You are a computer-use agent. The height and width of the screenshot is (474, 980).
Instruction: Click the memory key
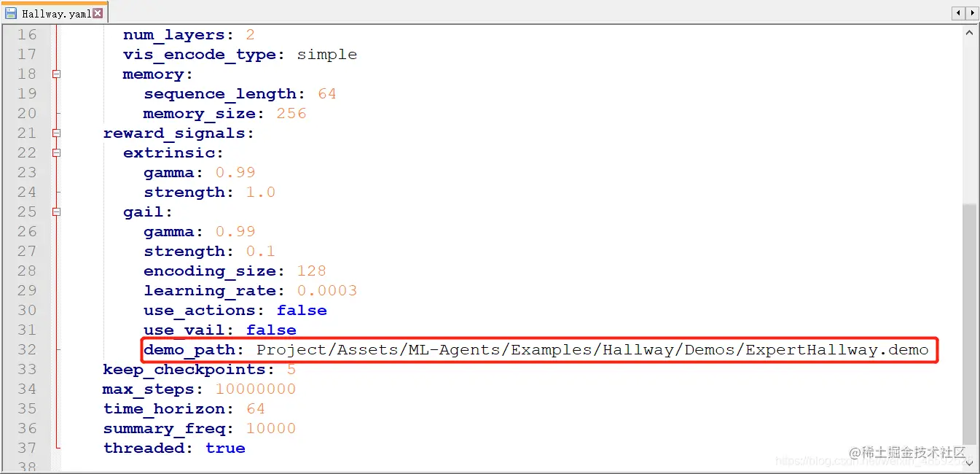(x=154, y=74)
